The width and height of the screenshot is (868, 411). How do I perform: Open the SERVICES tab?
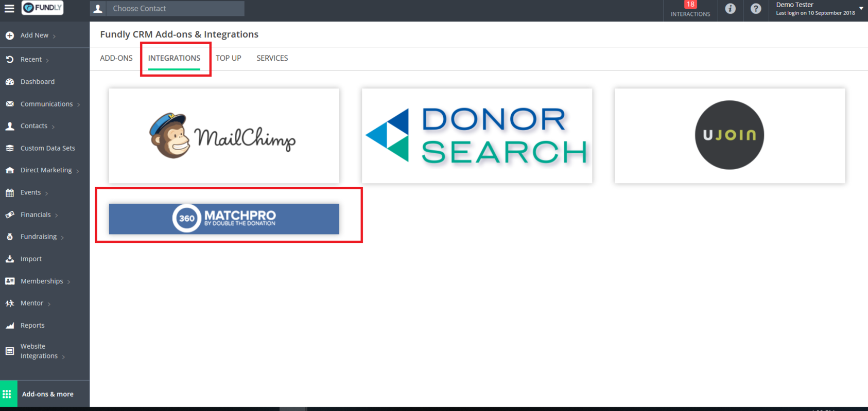[272, 58]
